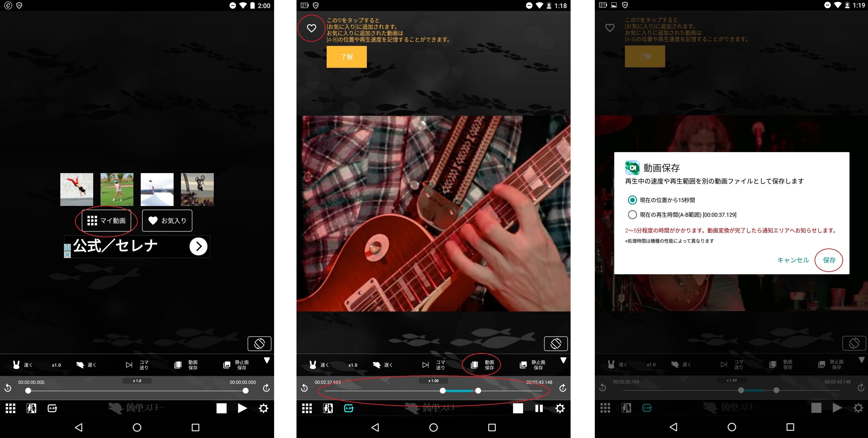This screenshot has height=438, width=868.
Task: Pause the guitar video playback
Action: [x=539, y=408]
